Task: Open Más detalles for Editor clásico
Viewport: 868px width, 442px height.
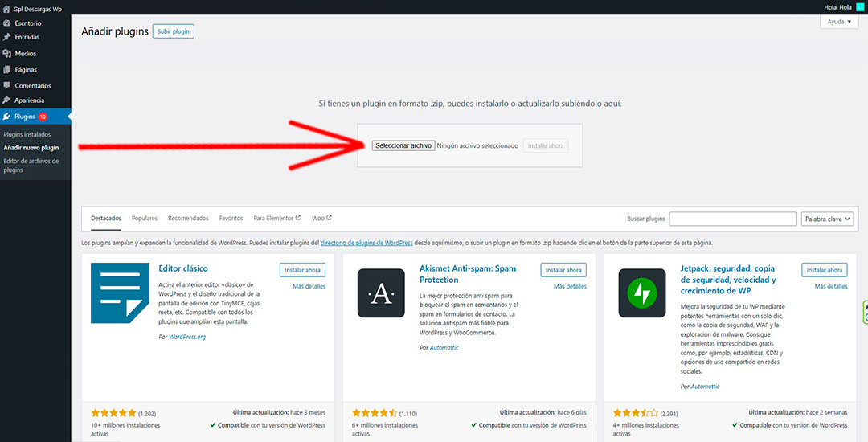Action: 309,287
